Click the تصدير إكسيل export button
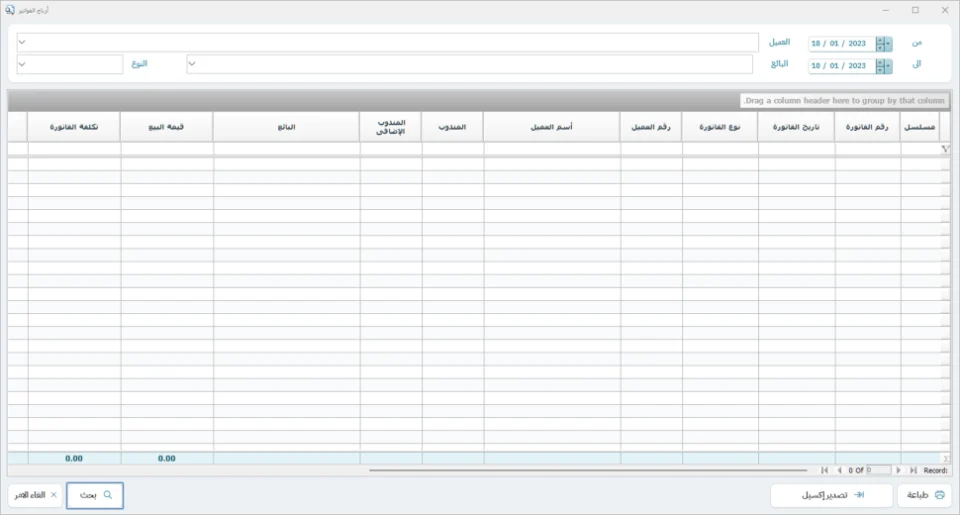960x515 pixels. coord(831,495)
